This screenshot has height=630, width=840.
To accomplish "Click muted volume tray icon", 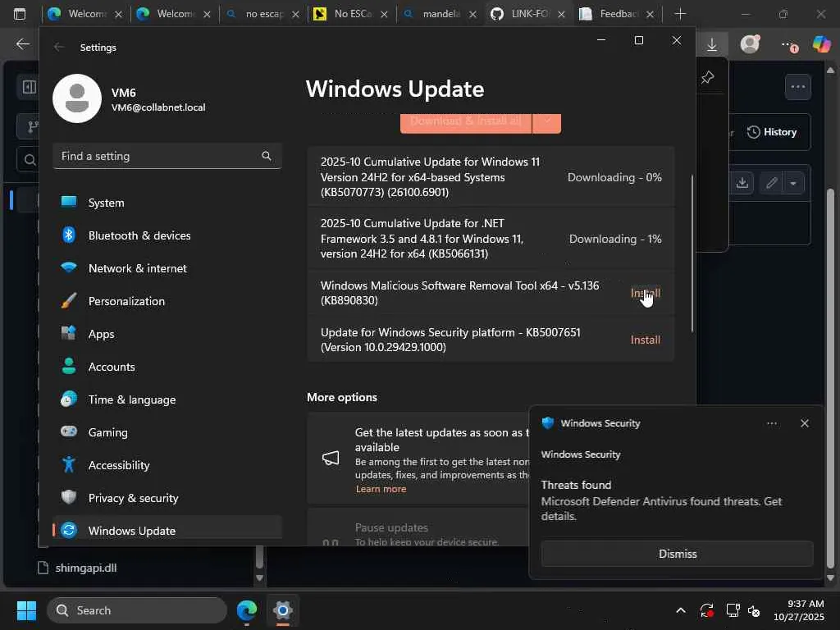I will click(x=754, y=610).
